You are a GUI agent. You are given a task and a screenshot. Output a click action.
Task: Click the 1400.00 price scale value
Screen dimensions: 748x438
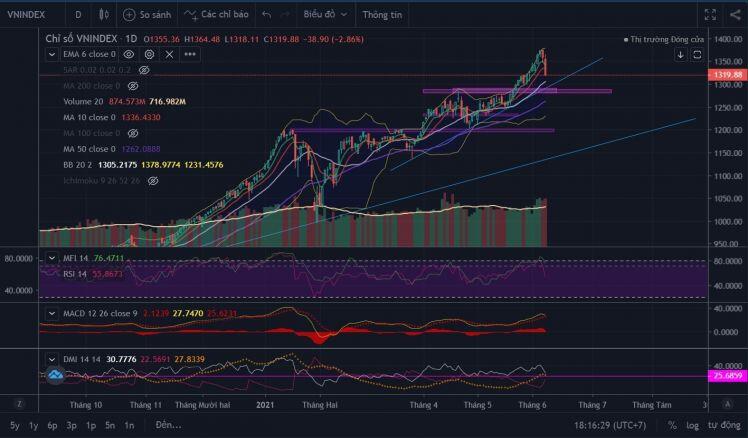tap(728, 39)
